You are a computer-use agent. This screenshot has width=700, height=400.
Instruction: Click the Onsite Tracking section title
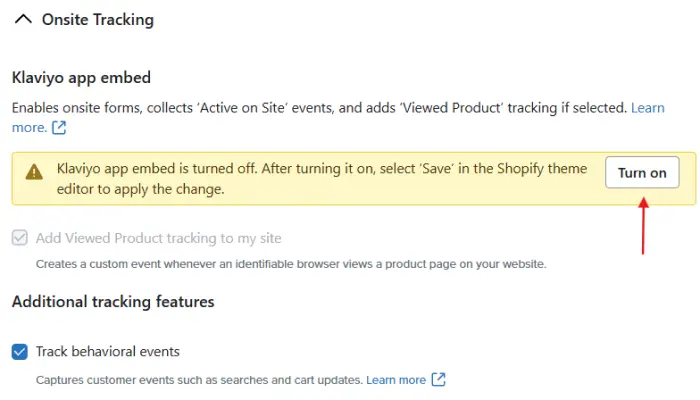(97, 19)
